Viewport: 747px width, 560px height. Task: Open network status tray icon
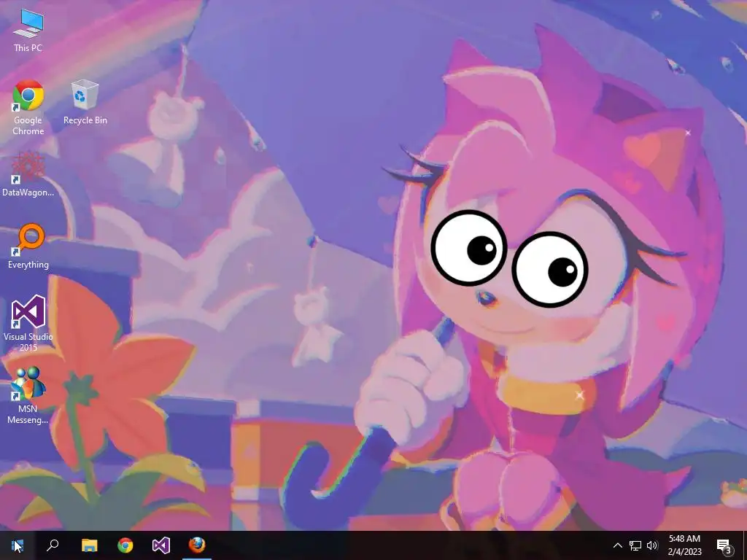coord(635,545)
